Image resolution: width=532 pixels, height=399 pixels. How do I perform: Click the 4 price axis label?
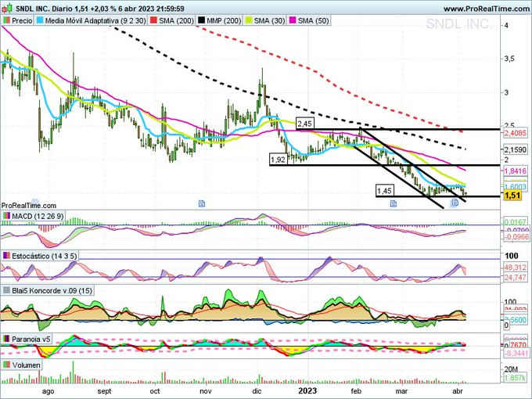point(506,25)
